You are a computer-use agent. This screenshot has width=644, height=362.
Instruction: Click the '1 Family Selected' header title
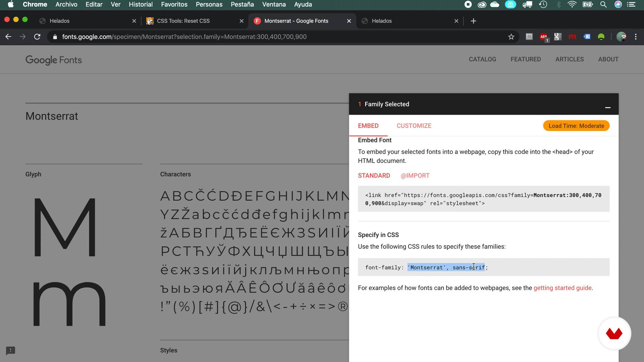pyautogui.click(x=384, y=104)
